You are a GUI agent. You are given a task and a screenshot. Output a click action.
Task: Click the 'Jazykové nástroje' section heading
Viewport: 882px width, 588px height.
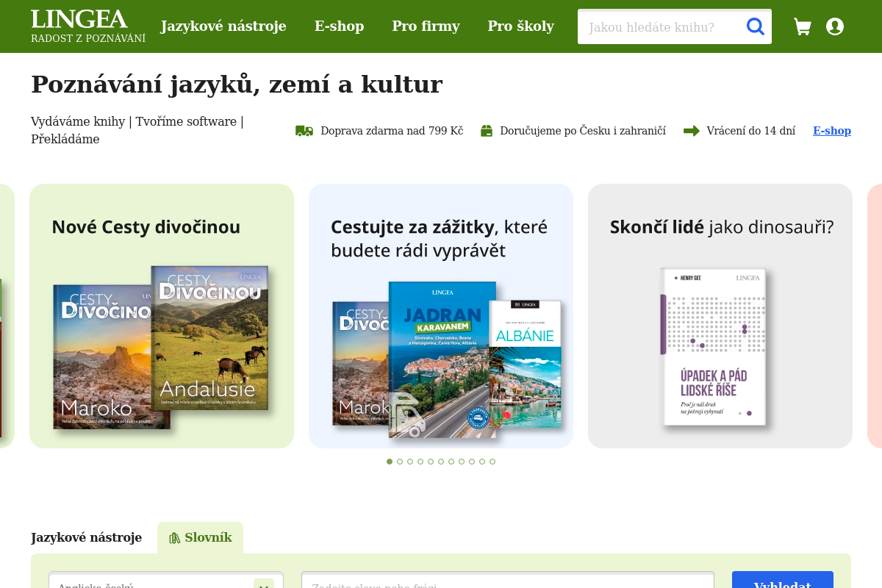(x=87, y=537)
